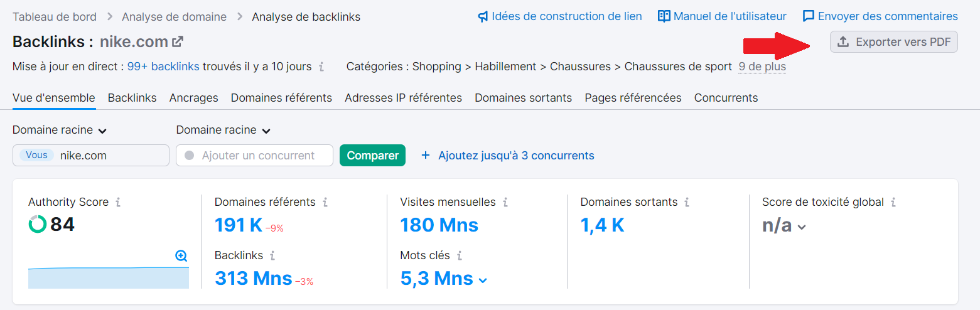Click the chat icon for sending comments
The height and width of the screenshot is (310, 980).
click(x=809, y=16)
